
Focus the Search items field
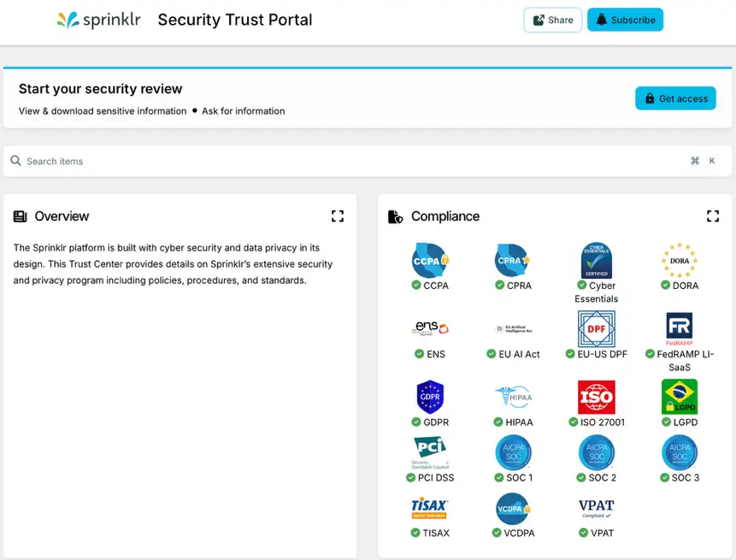[x=367, y=161]
